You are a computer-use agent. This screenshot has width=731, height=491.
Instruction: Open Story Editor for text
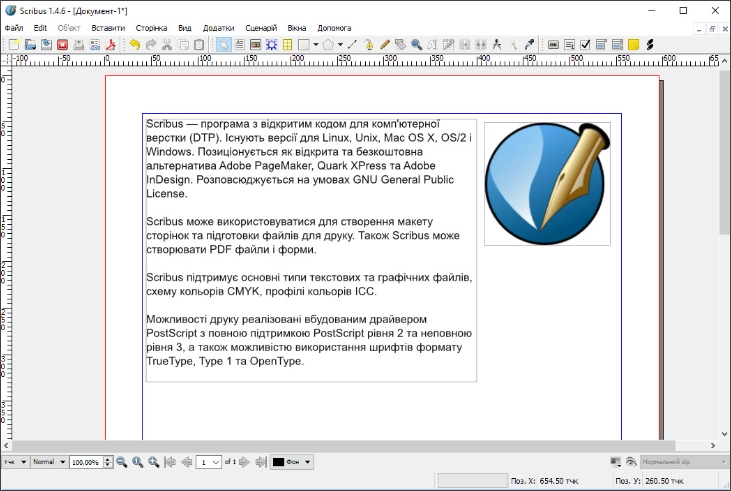[448, 45]
